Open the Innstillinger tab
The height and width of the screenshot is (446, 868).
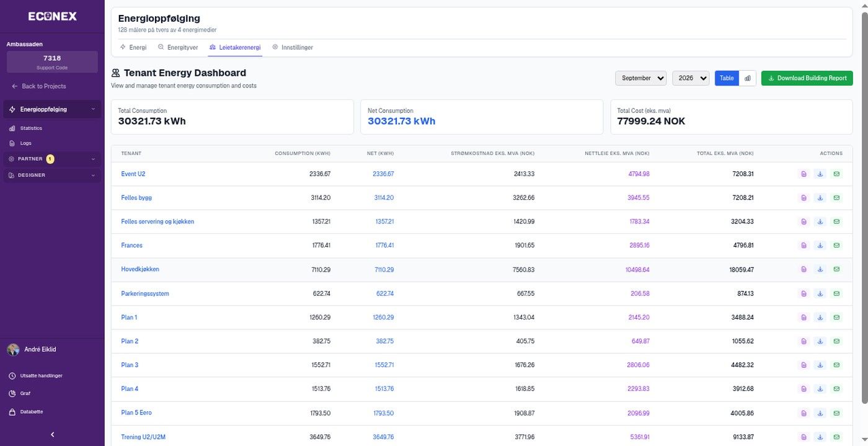pyautogui.click(x=293, y=47)
